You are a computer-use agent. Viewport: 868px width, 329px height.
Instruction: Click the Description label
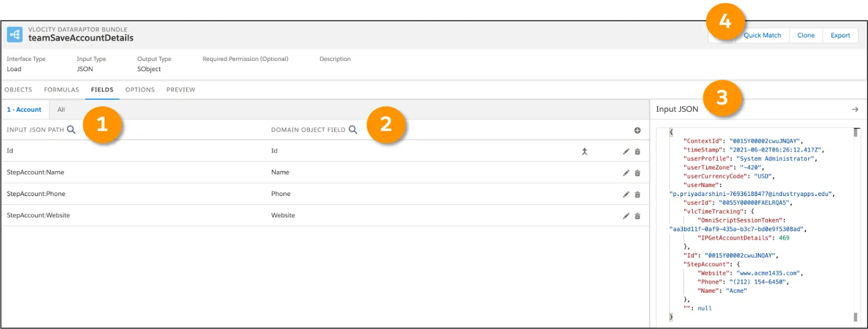(x=335, y=59)
